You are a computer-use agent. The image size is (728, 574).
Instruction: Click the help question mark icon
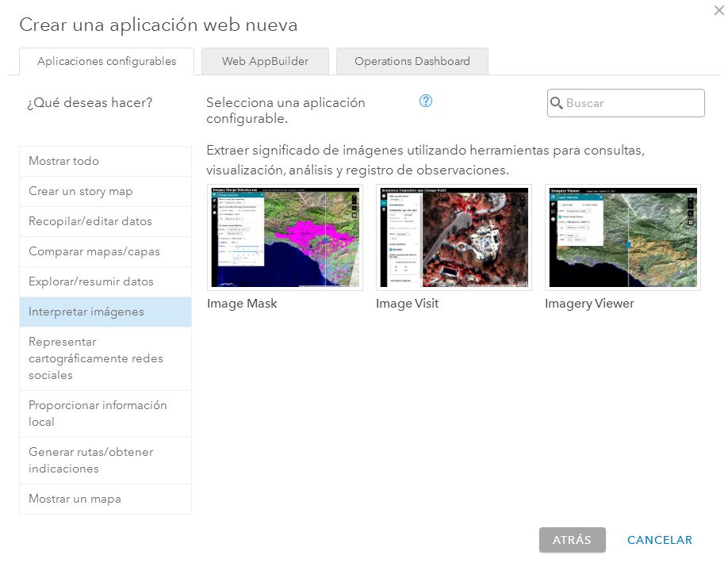click(425, 101)
